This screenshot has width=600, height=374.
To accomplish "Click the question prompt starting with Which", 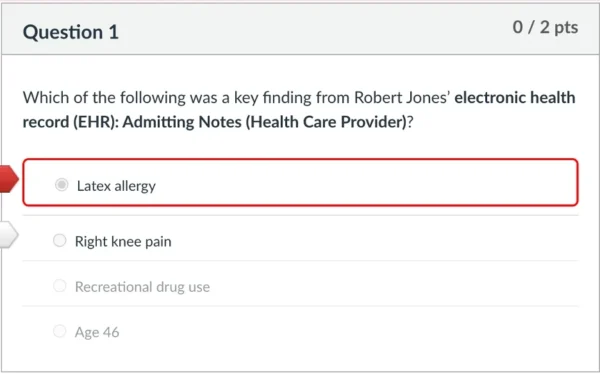I will point(299,110).
